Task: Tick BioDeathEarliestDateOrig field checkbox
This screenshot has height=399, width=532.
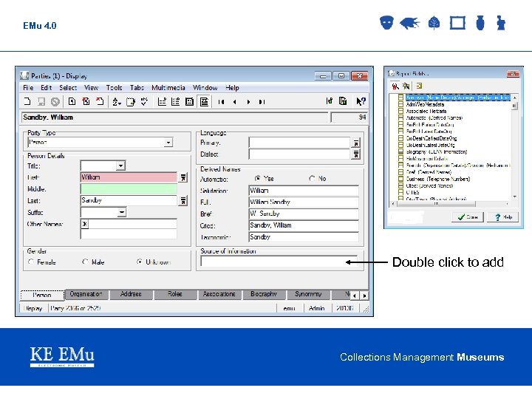Action: point(400,138)
